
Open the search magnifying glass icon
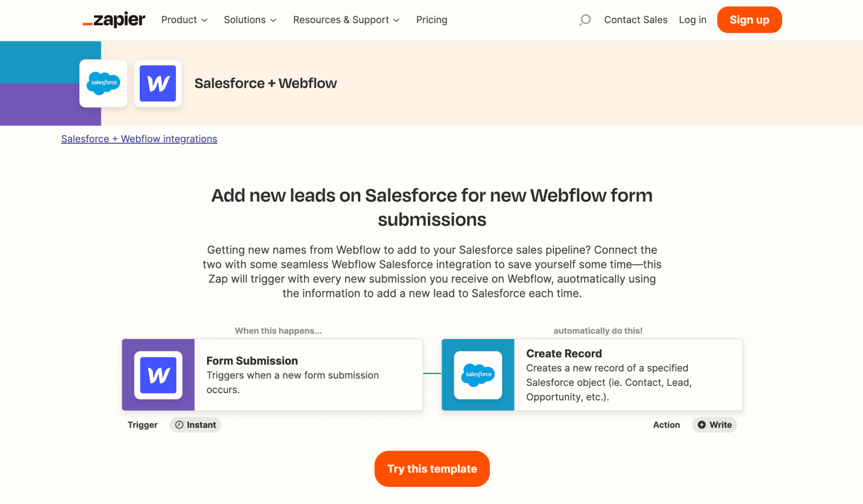pos(584,19)
